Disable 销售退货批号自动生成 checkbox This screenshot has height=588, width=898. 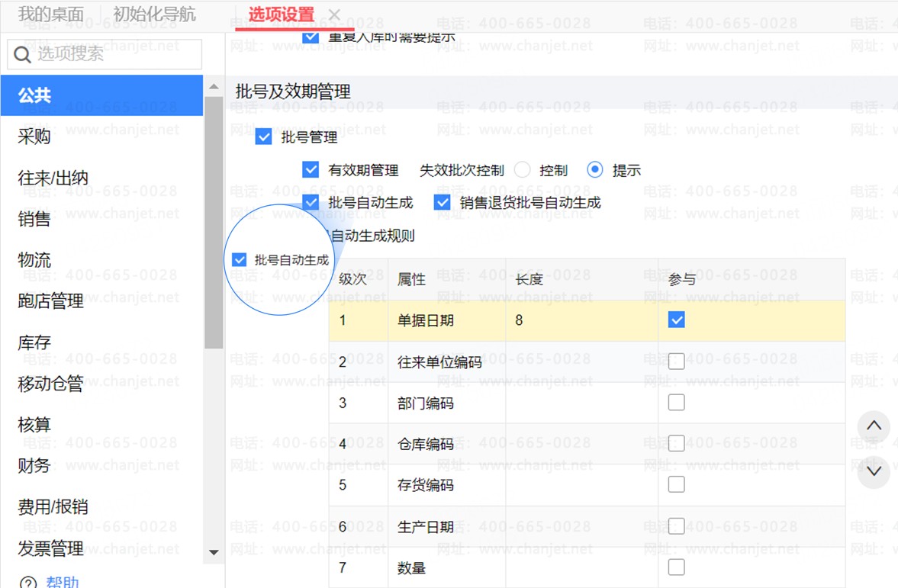[x=443, y=202]
